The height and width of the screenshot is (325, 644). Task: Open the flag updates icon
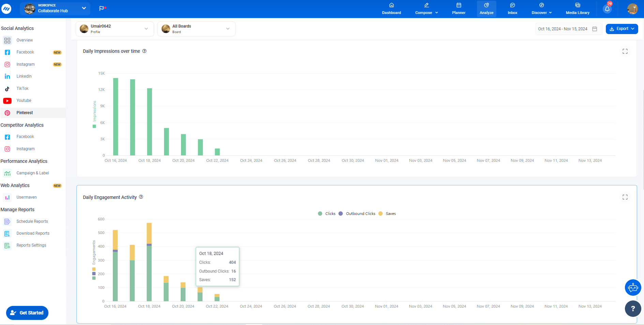[102, 8]
